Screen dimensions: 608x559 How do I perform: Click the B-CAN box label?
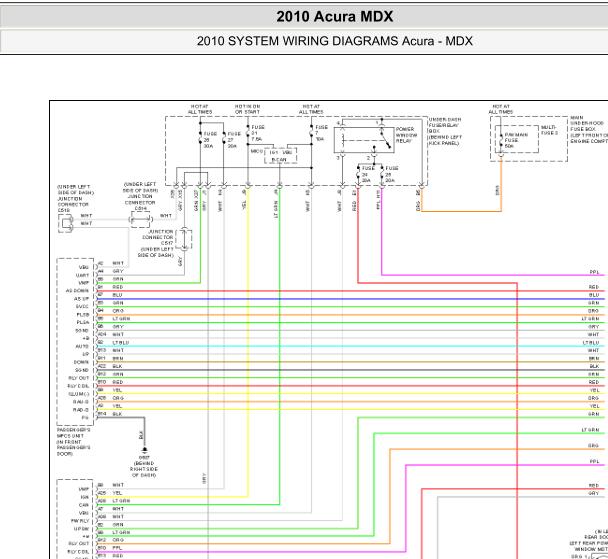279,160
